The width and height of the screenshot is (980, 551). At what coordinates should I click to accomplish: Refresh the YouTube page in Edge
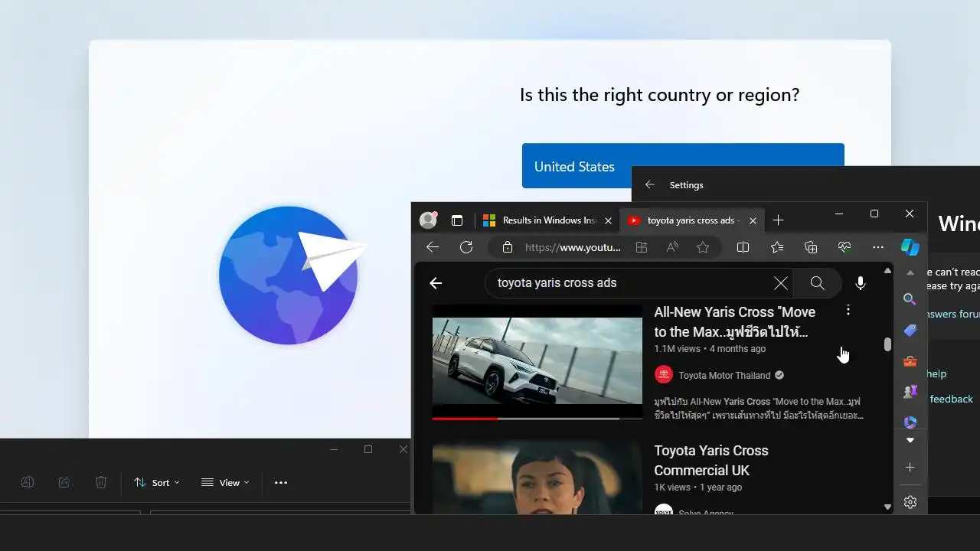click(x=466, y=247)
